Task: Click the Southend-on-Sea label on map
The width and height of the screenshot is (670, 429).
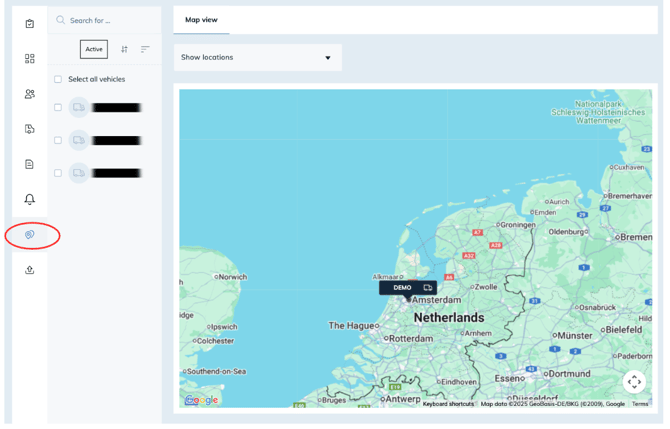Action: click(216, 371)
